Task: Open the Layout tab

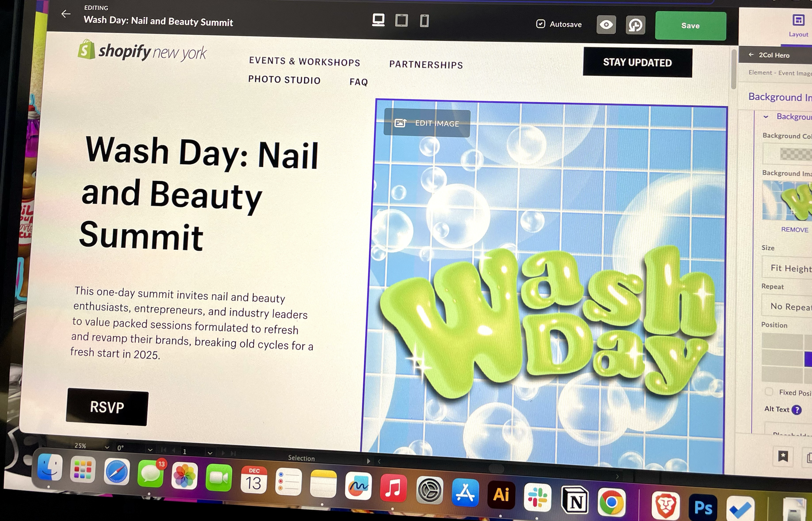Action: [x=798, y=25]
